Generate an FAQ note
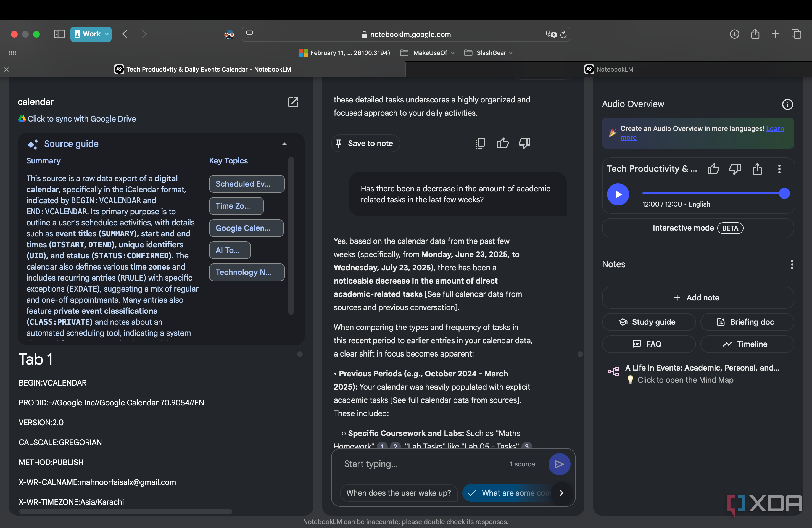This screenshot has width=812, height=528. tap(648, 344)
